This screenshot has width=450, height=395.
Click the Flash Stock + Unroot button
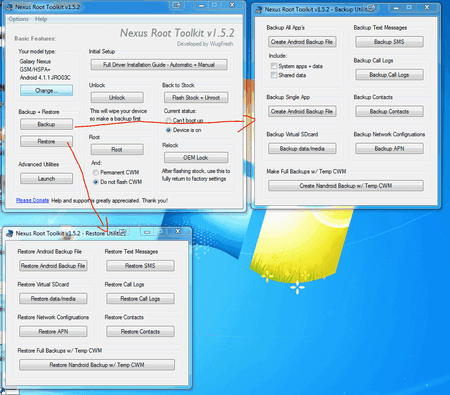pyautogui.click(x=196, y=98)
